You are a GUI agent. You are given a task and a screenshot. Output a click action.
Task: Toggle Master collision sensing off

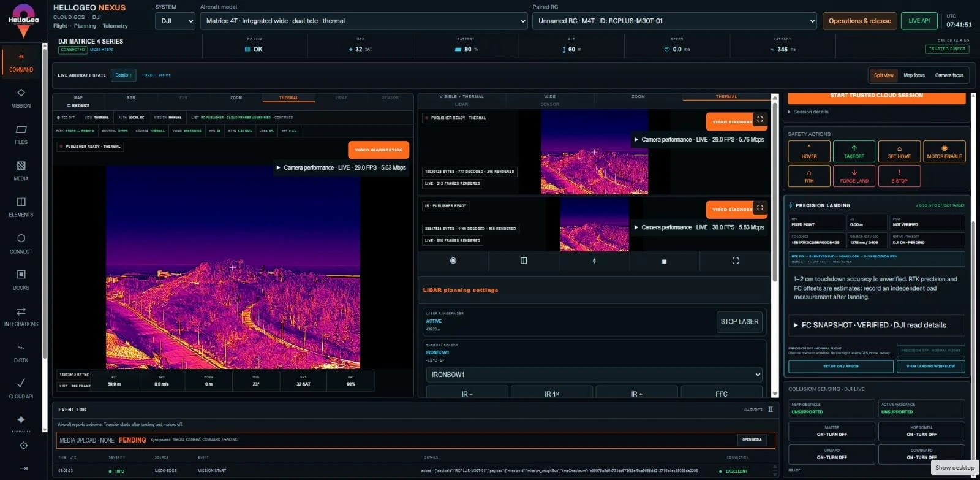[x=832, y=431]
